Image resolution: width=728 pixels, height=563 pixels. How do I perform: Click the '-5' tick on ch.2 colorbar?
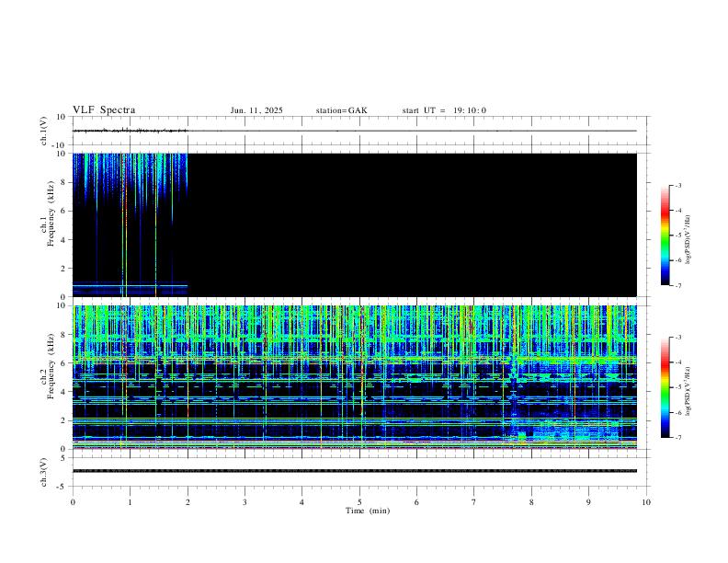(x=678, y=387)
